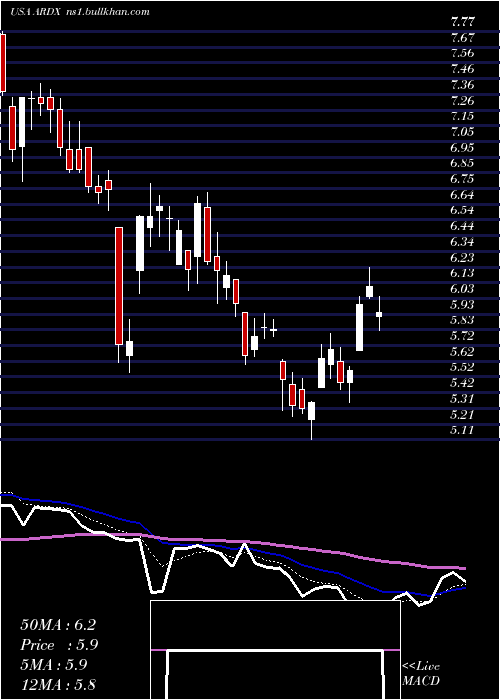This screenshot has width=500, height=700.
Task: Click the 5.21 price axis label
Action: [462, 415]
